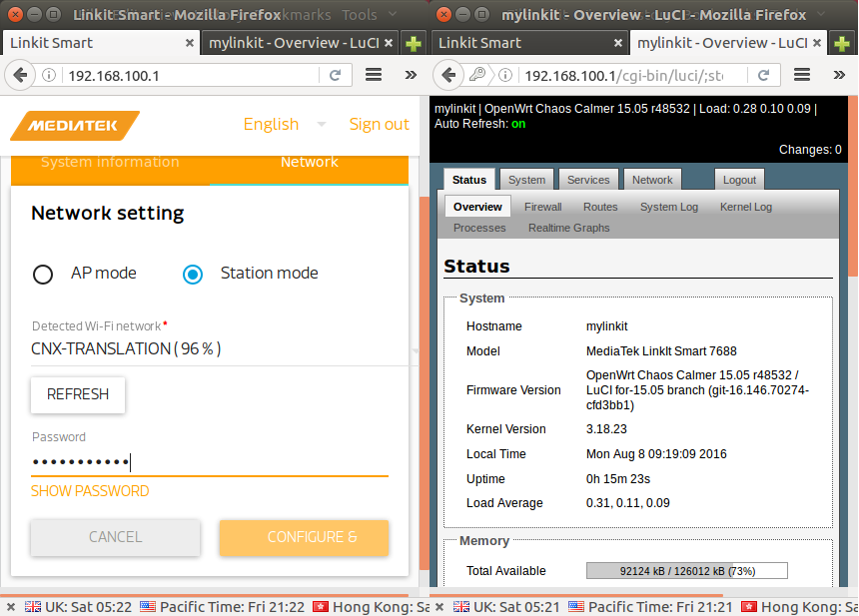
Task: Select Realtime Graphs subtab
Action: tap(568, 228)
